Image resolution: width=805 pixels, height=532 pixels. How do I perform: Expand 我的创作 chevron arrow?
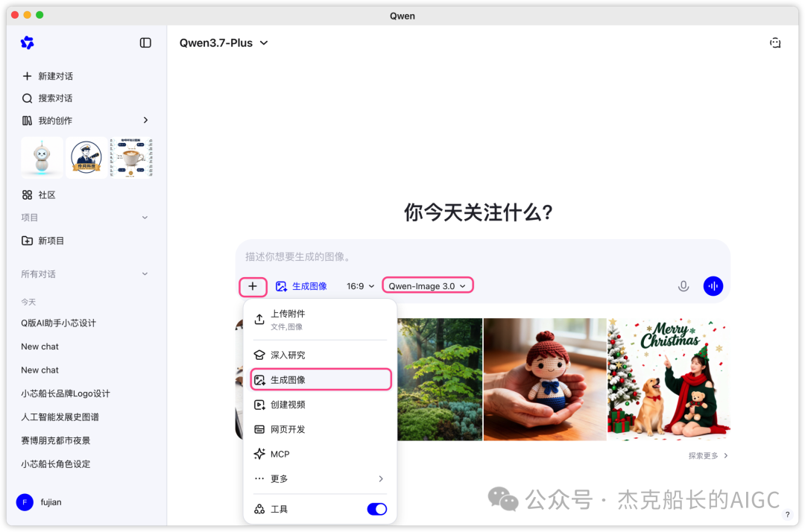146,120
